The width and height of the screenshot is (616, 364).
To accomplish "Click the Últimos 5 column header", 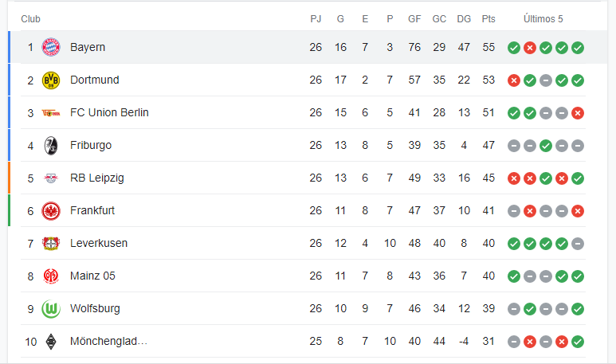I will tap(543, 19).
